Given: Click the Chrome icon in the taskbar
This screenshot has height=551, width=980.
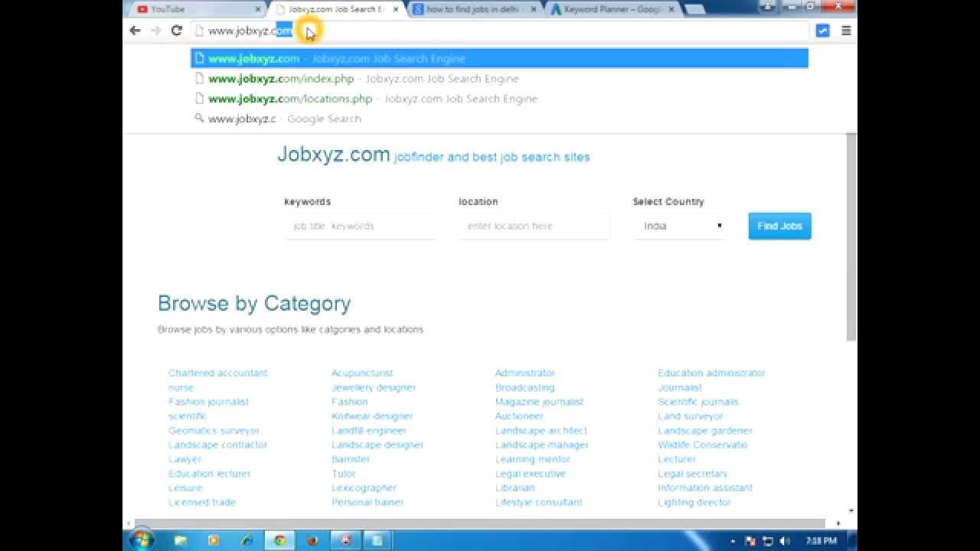Looking at the screenshot, I should point(280,540).
